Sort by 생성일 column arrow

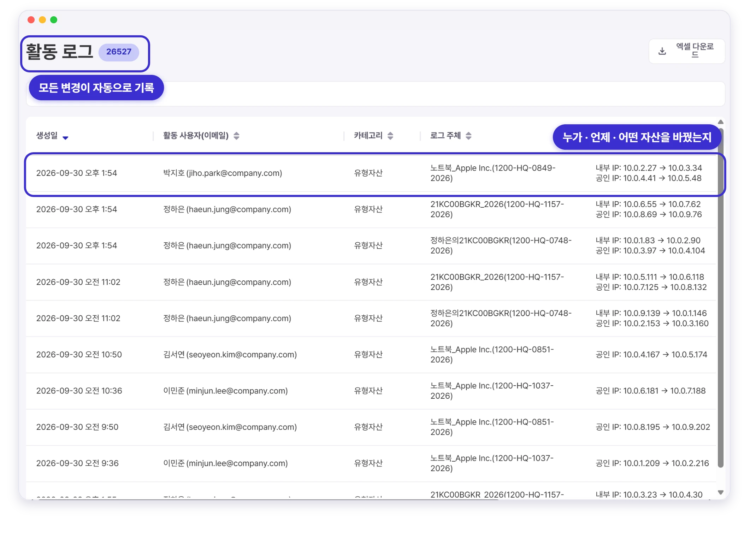click(x=65, y=137)
